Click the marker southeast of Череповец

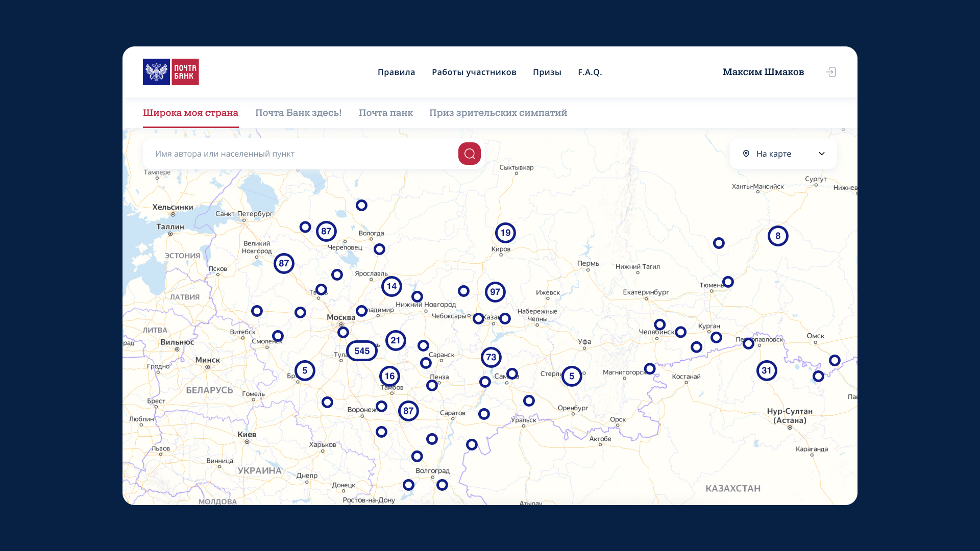[379, 249]
